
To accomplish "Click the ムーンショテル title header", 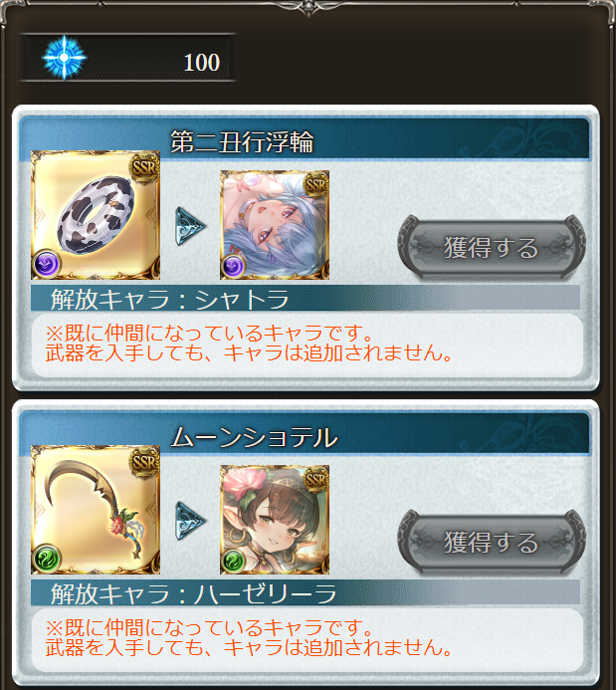I will tap(254, 437).
